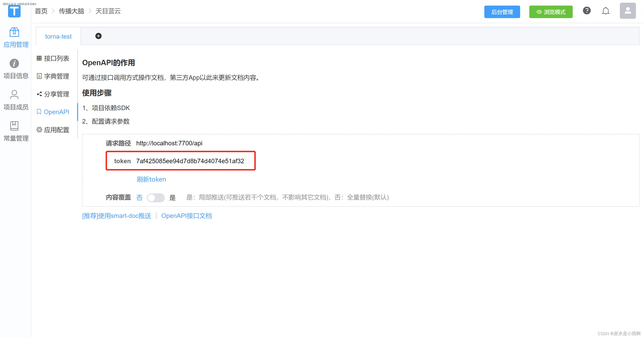Open 应用管理 sidebar icon
The height and width of the screenshot is (338, 644).
point(14,32)
